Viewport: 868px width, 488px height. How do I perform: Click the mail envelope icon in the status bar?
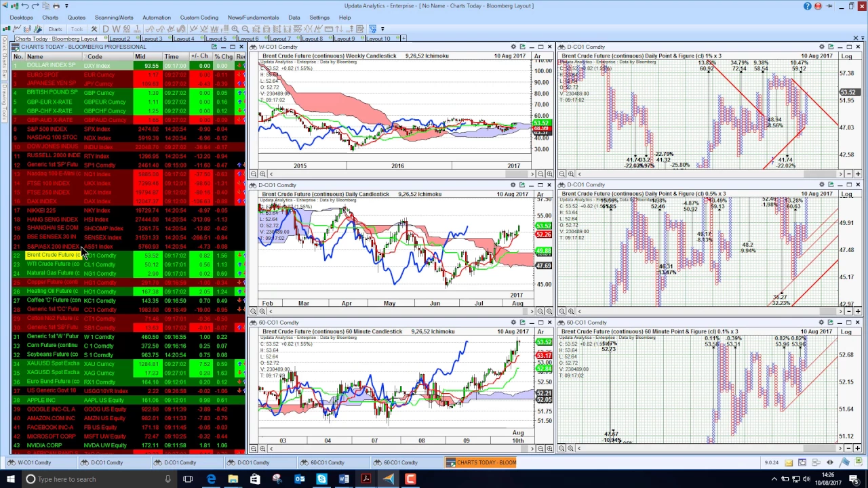(x=789, y=463)
